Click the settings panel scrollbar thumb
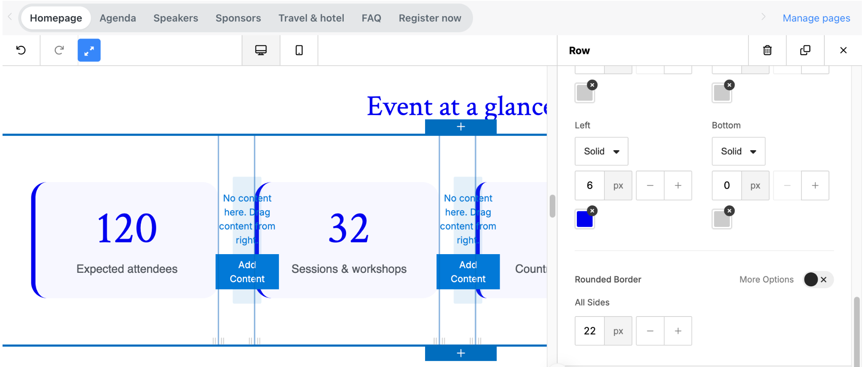868x367 pixels. (x=857, y=331)
